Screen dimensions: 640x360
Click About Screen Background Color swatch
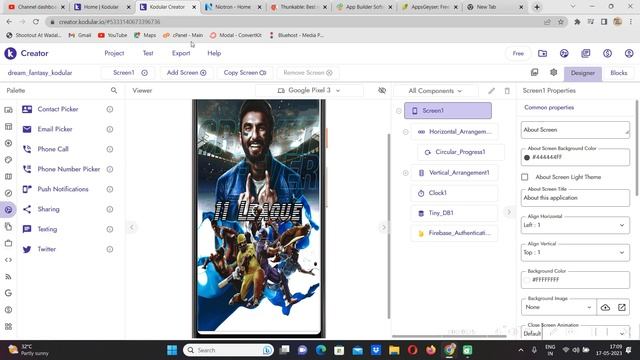[527, 158]
